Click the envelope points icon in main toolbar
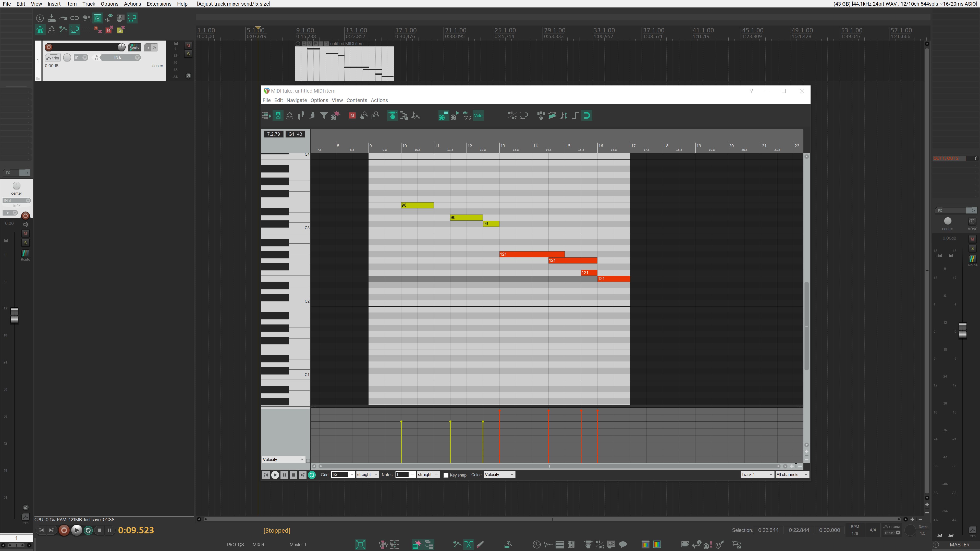The image size is (980, 551). [x=63, y=30]
